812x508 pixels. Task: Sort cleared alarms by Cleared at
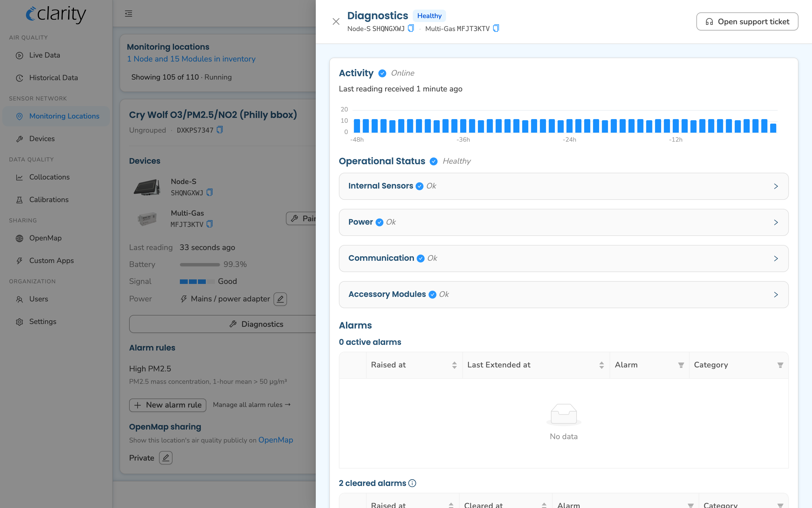pos(544,505)
